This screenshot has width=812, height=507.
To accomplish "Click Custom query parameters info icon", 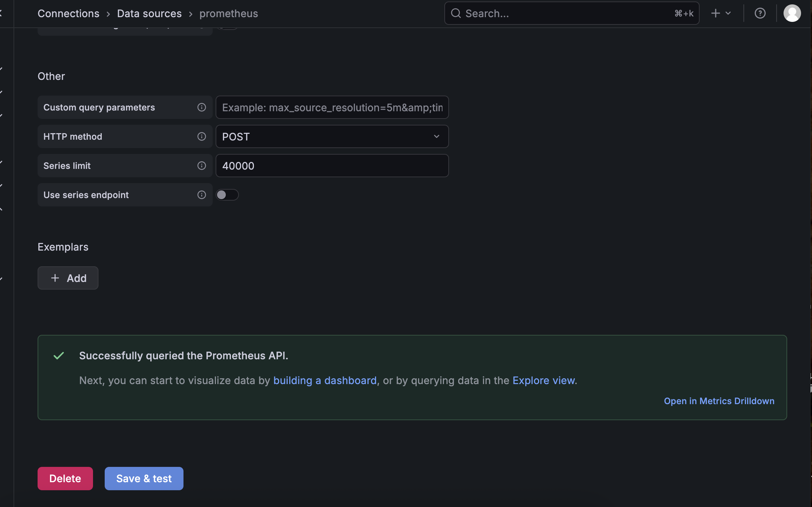I will point(202,107).
